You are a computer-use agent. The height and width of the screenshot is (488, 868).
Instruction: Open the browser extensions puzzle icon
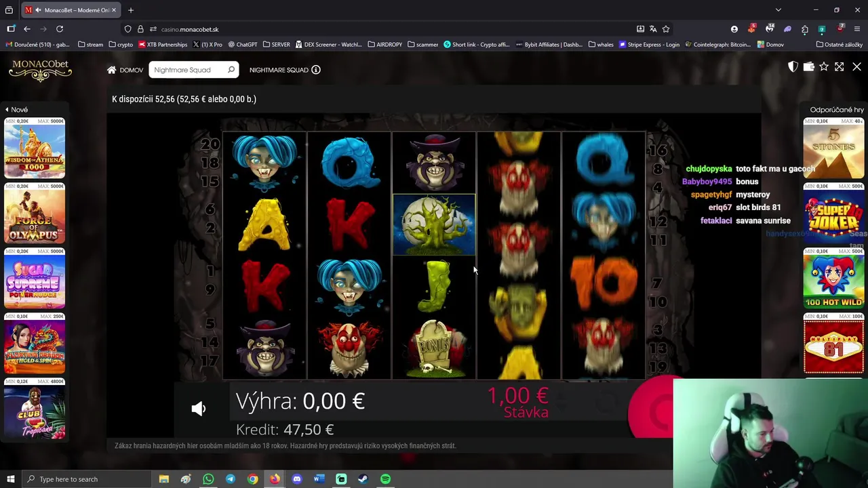click(x=805, y=29)
